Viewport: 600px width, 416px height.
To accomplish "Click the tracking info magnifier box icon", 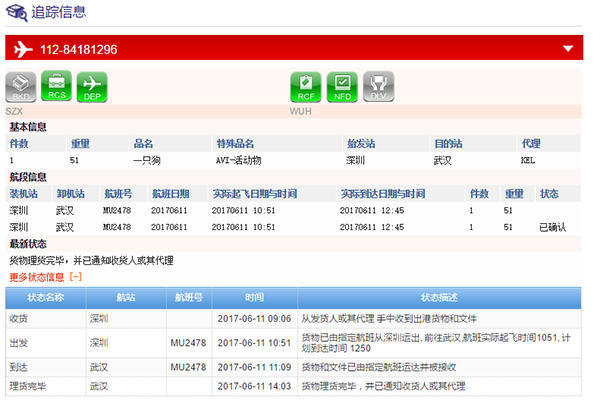I will (17, 12).
